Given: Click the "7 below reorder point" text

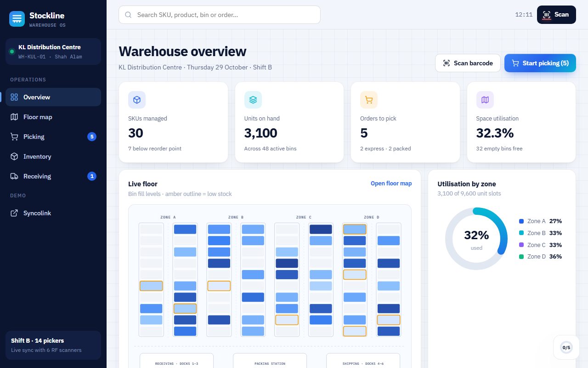Looking at the screenshot, I should pyautogui.click(x=155, y=149).
